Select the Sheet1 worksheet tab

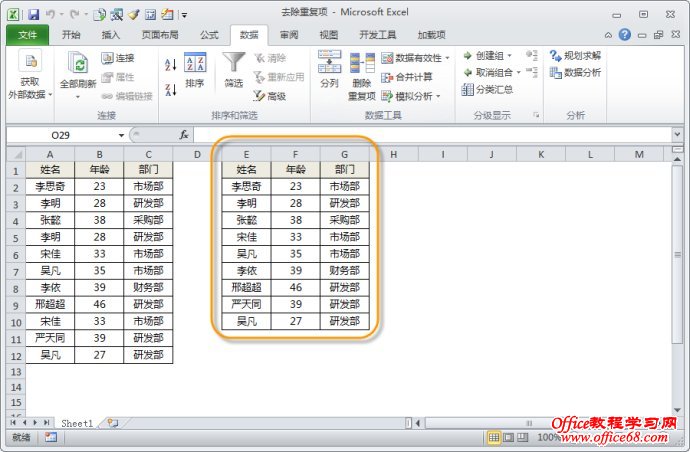coord(76,423)
